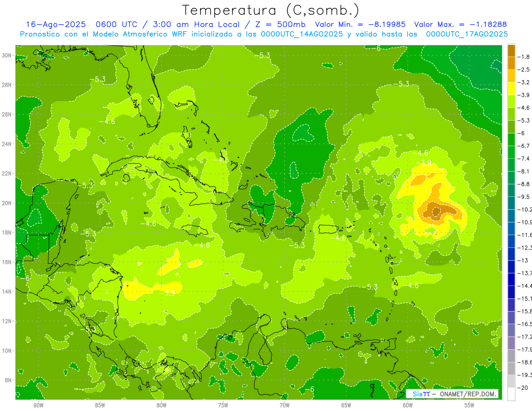
Task: Click the '16N' latitude axis label
Action: pyautogui.click(x=6, y=262)
